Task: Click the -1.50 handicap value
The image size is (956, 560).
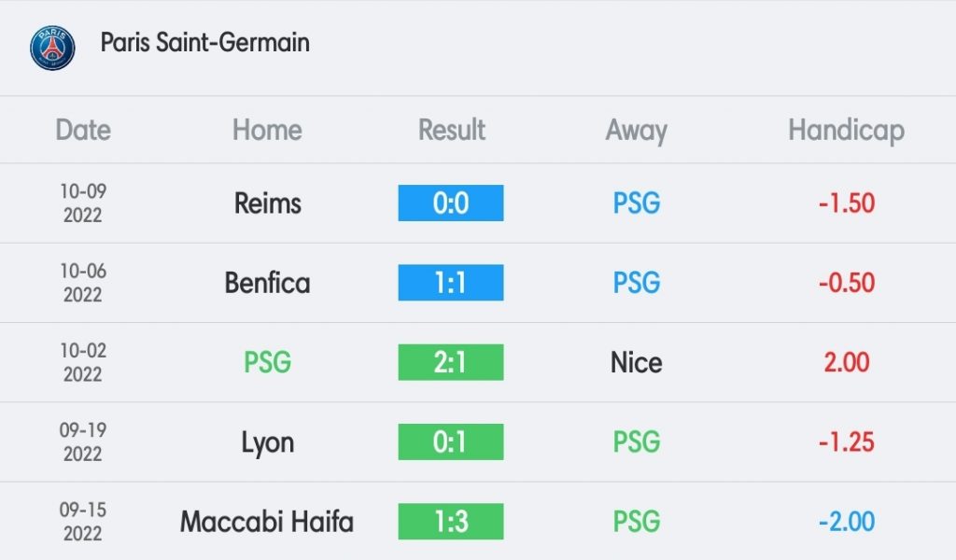Action: pos(846,203)
